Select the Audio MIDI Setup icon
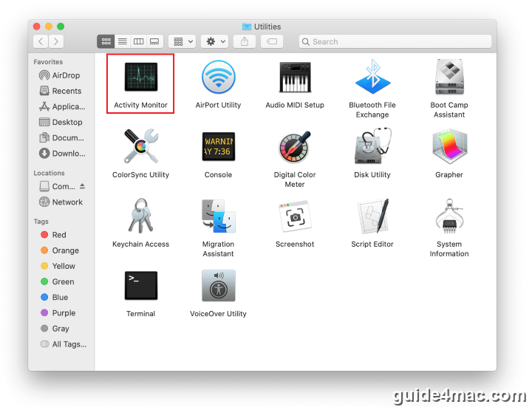 point(295,77)
